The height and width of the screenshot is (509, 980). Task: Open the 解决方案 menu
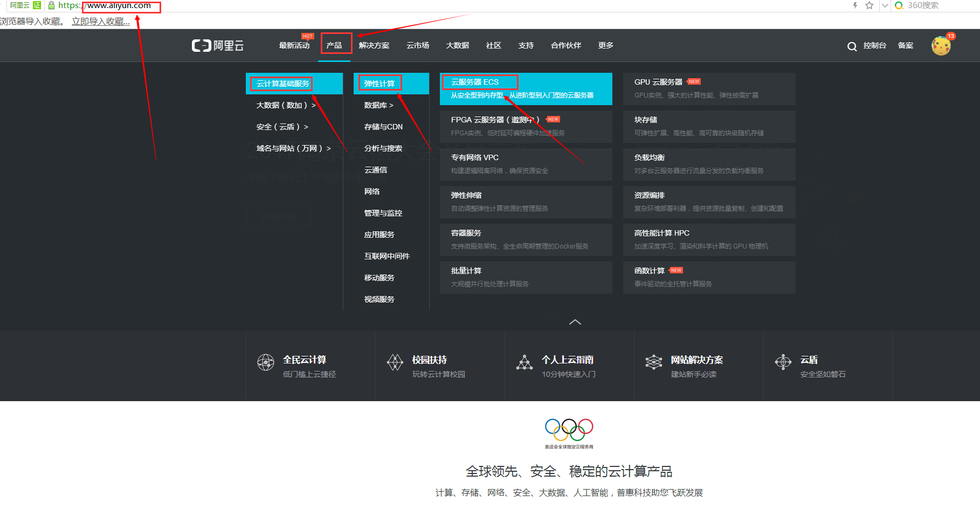(x=374, y=45)
